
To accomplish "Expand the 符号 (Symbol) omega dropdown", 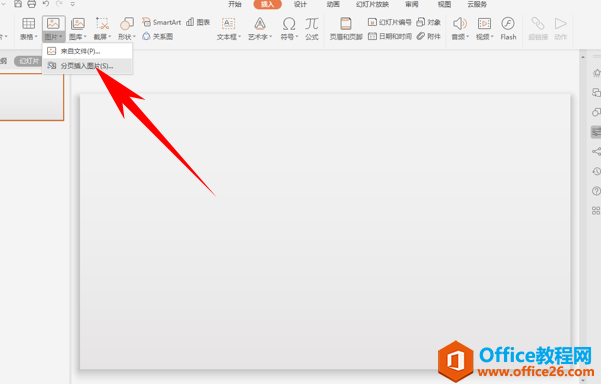I will pyautogui.click(x=288, y=37).
